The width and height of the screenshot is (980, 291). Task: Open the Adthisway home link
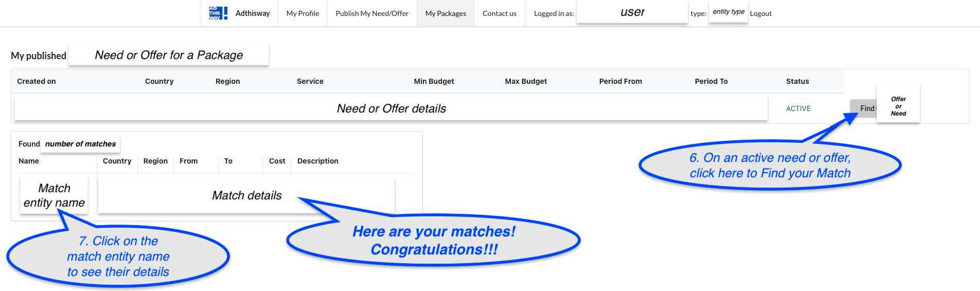pyautogui.click(x=253, y=13)
